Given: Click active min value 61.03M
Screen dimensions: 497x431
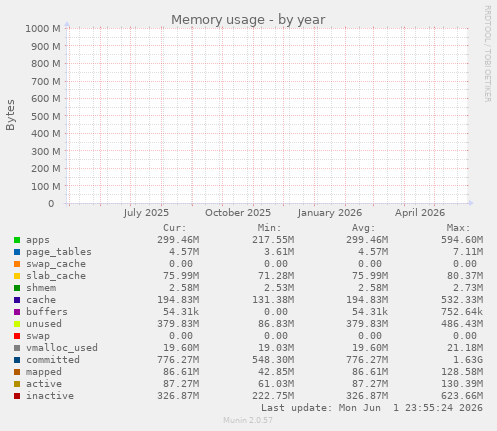Looking at the screenshot, I should point(276,384).
